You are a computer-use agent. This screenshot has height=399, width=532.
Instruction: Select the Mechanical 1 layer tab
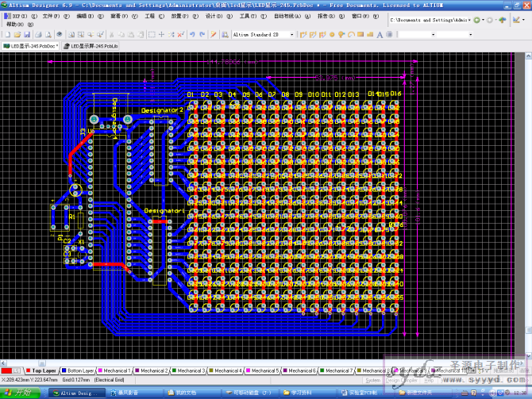click(x=114, y=371)
